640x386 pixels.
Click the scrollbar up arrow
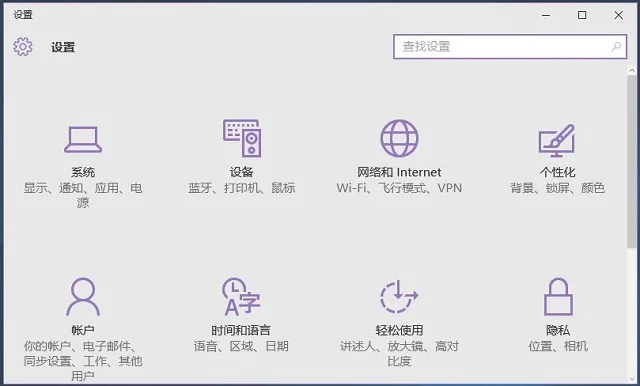tap(632, 71)
